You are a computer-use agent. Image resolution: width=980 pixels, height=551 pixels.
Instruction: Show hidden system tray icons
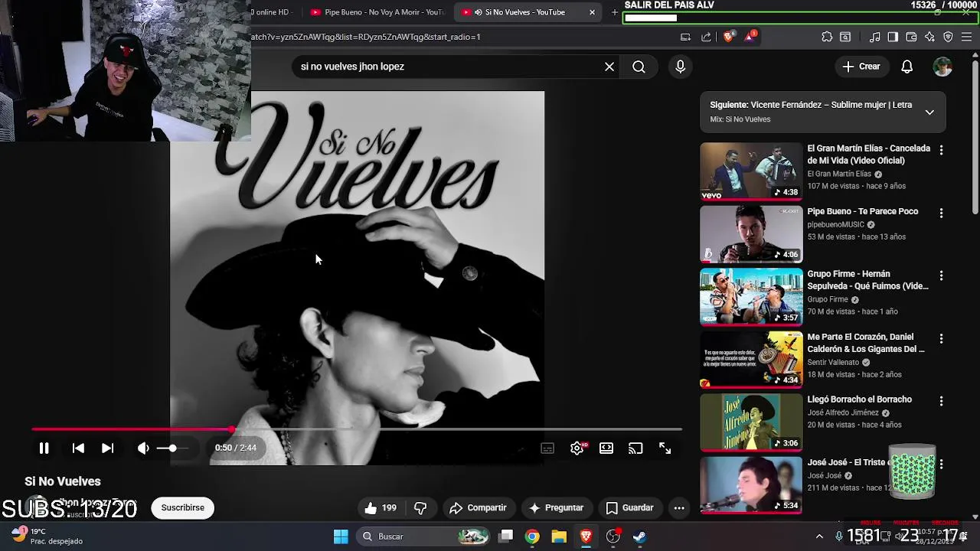pyautogui.click(x=819, y=536)
